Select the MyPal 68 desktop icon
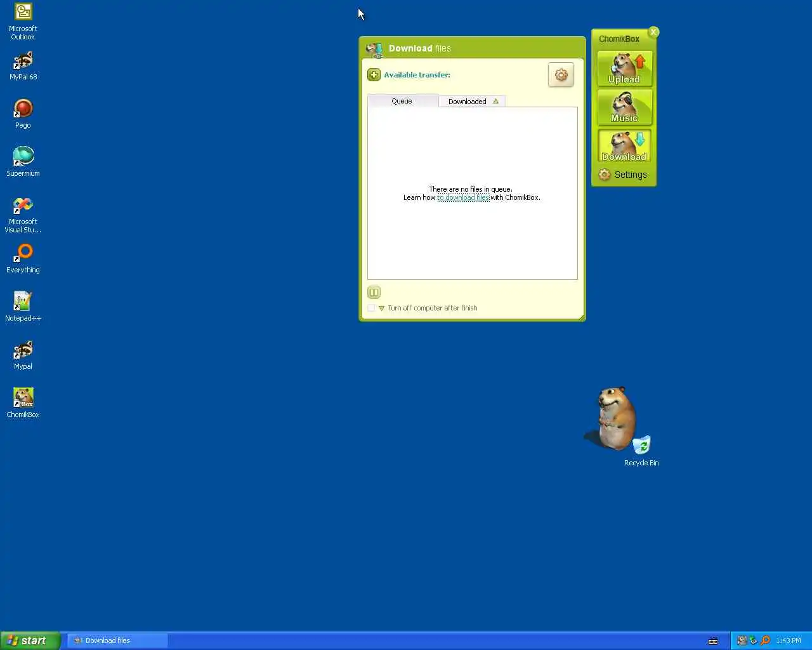812x650 pixels. [23, 66]
